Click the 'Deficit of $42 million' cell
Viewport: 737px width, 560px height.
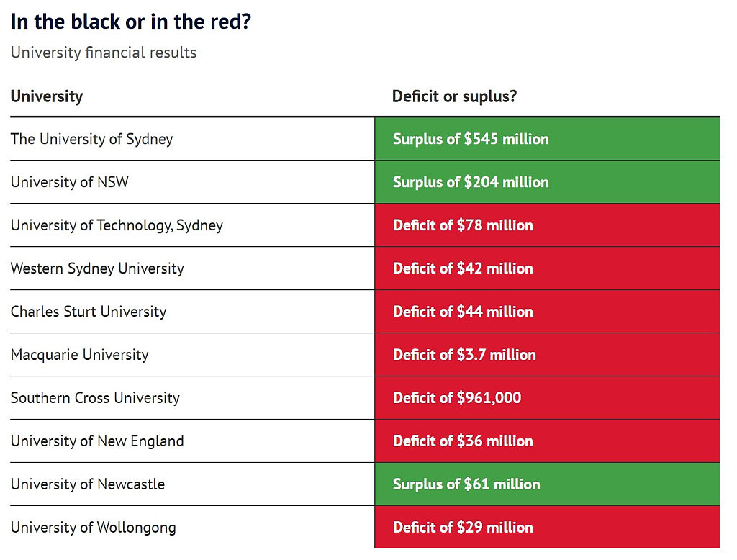coord(547,268)
